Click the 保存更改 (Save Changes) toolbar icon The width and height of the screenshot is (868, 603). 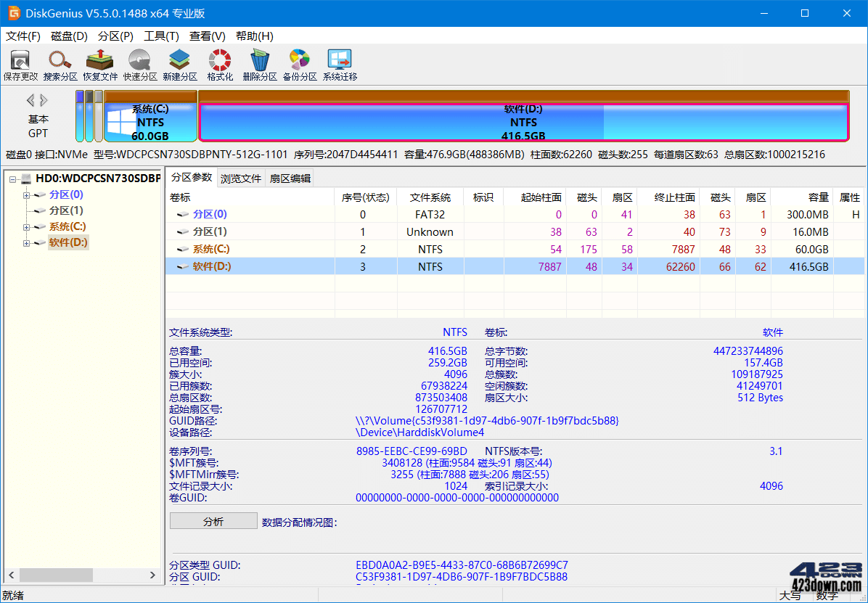pyautogui.click(x=21, y=64)
